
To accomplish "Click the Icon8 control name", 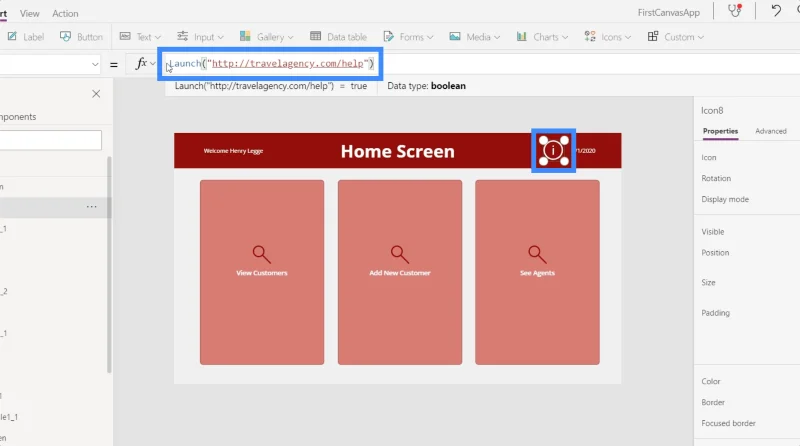I will (712, 111).
